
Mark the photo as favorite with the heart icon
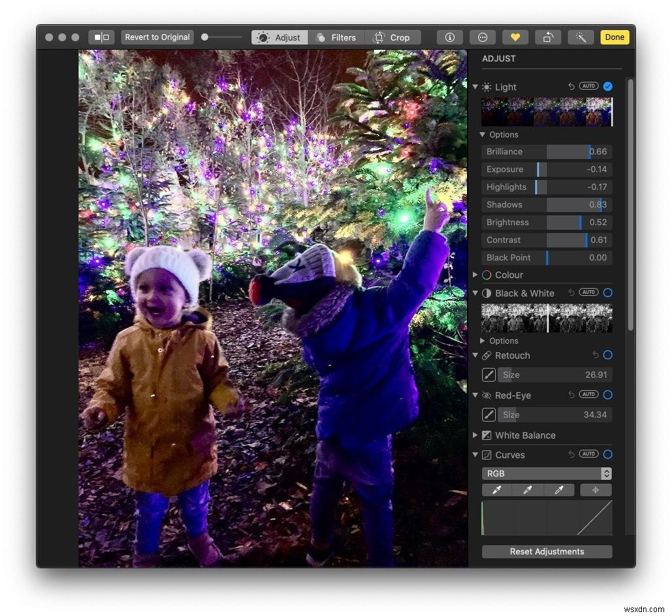click(x=515, y=37)
